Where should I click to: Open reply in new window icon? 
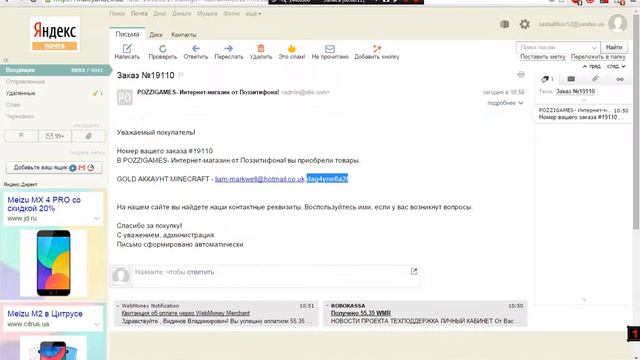[x=414, y=271]
